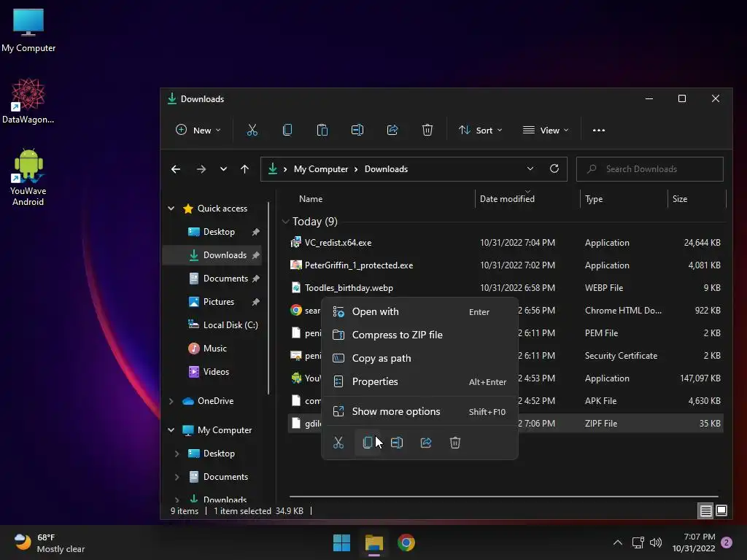Open recent locations dropdown arrow
747x560 pixels.
[223, 169]
